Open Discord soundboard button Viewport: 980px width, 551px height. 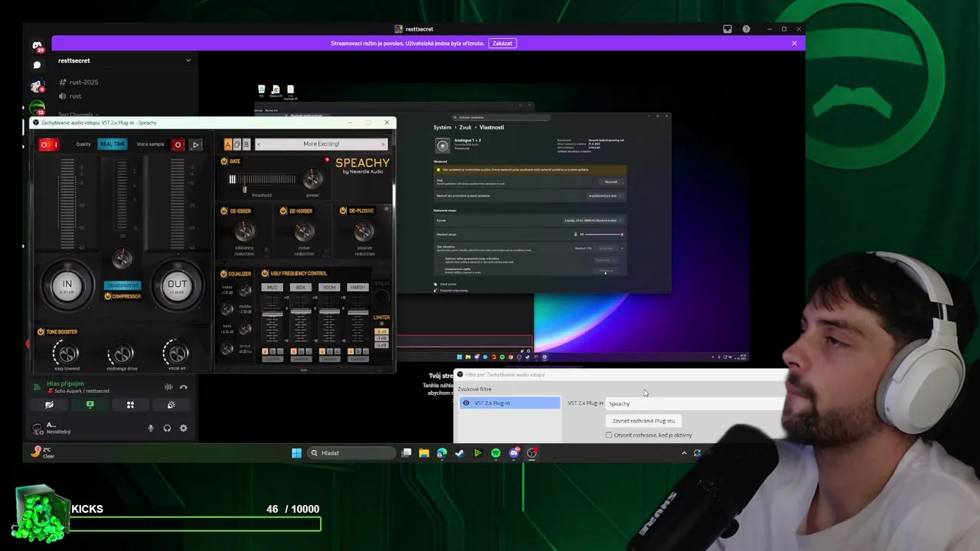point(171,405)
